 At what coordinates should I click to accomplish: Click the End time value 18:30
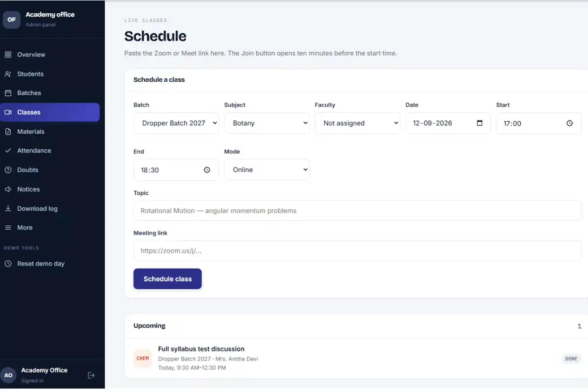click(x=150, y=170)
